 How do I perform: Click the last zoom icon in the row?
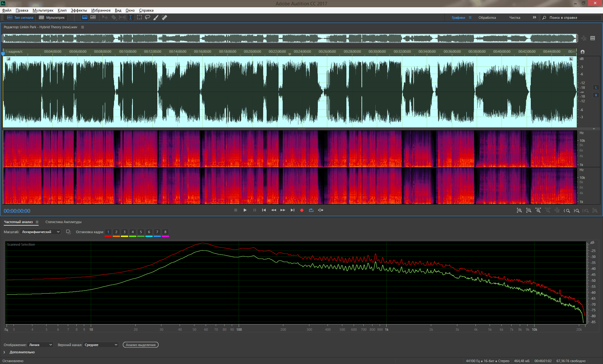point(595,211)
